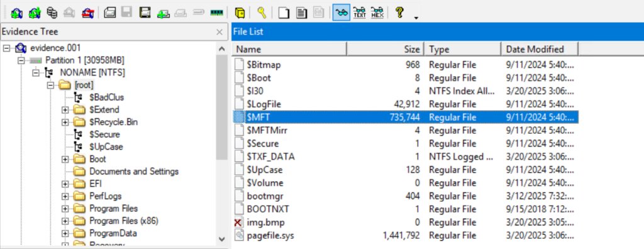Sort file list by Type column
644x249 pixels.
[462, 49]
